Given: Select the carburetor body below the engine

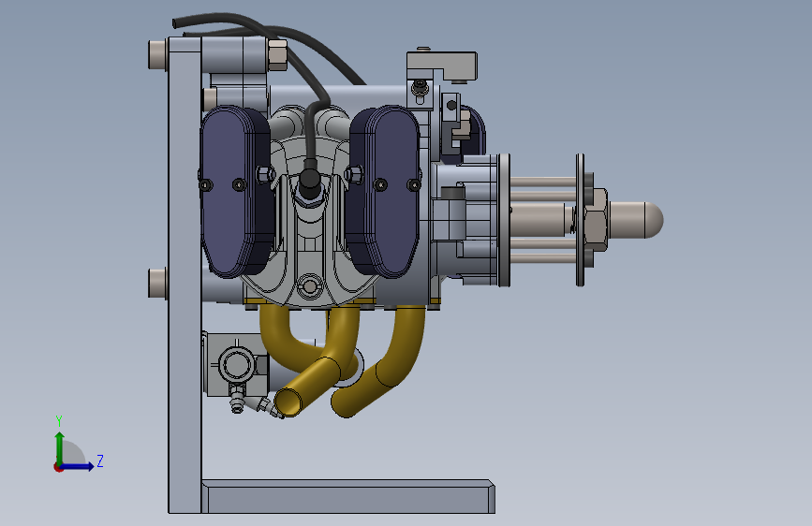Looking at the screenshot, I should (236, 364).
